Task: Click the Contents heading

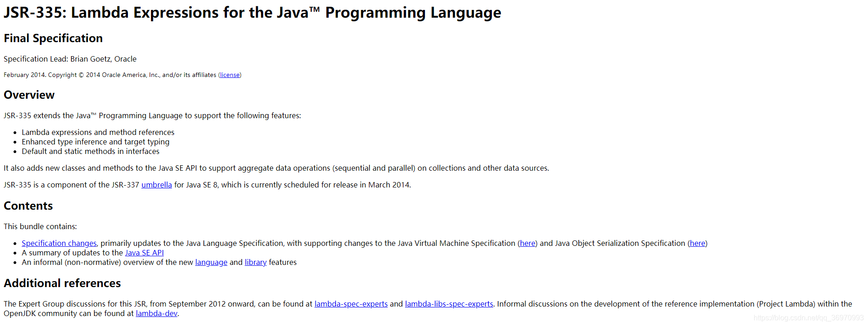Action: pos(28,206)
